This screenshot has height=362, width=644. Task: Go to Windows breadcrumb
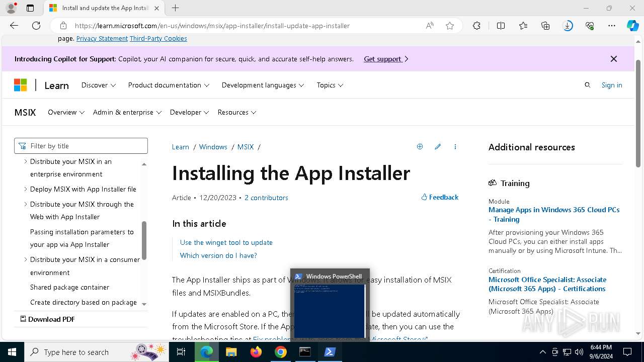213,147
